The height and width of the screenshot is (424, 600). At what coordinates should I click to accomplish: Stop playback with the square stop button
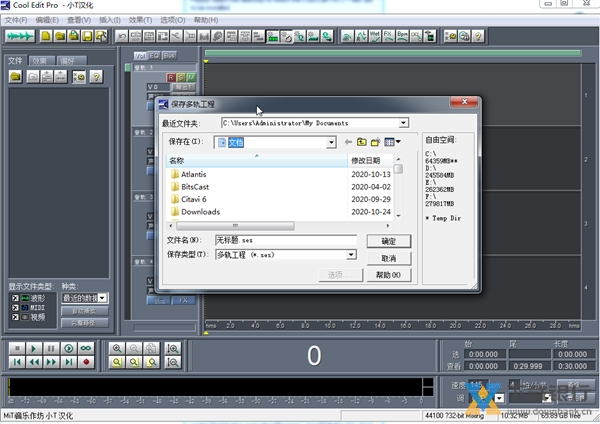[x=17, y=348]
